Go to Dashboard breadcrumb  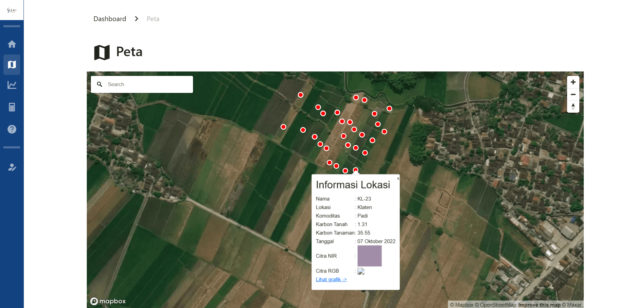click(x=110, y=19)
